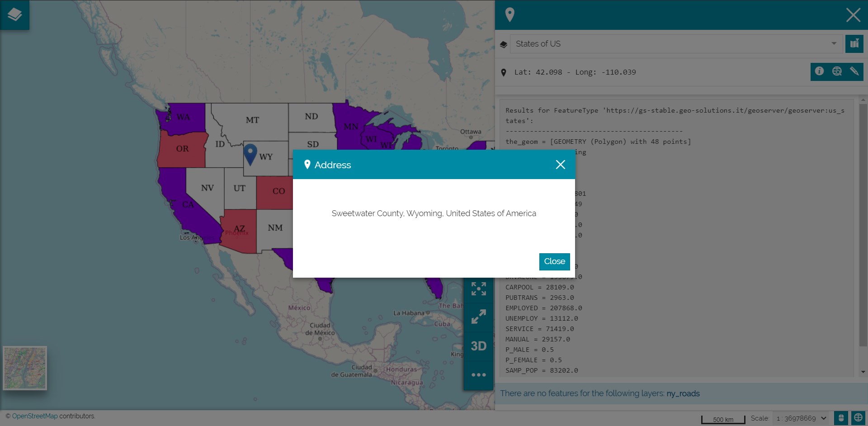Click the Close button in Address dialog

click(x=554, y=261)
